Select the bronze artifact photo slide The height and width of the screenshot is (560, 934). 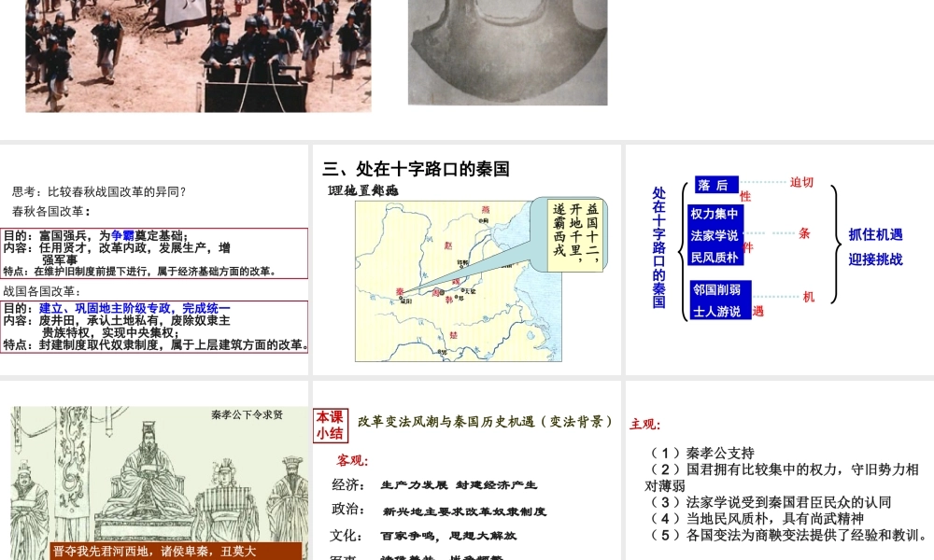(507, 52)
